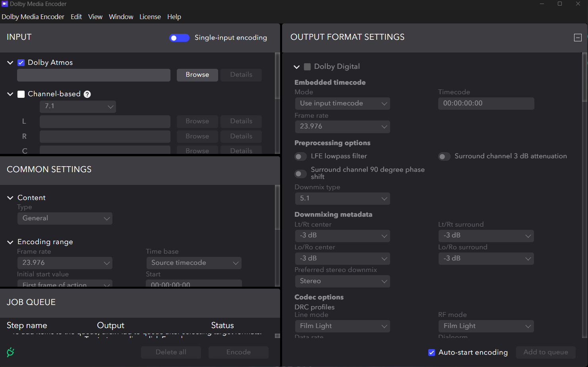Open Lo/Ro surround dropdown

click(486, 258)
